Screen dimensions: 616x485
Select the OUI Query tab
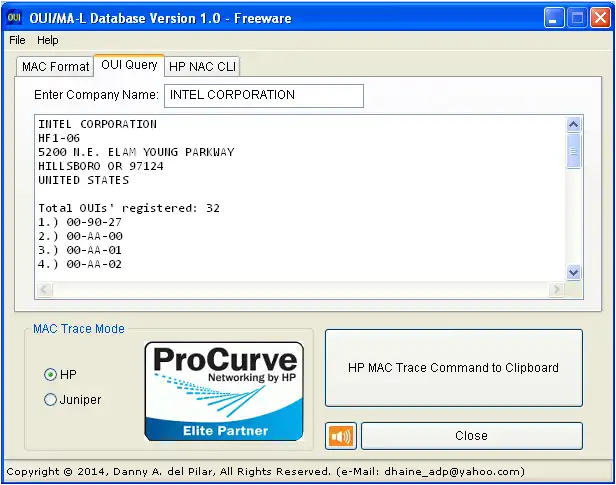(129, 65)
